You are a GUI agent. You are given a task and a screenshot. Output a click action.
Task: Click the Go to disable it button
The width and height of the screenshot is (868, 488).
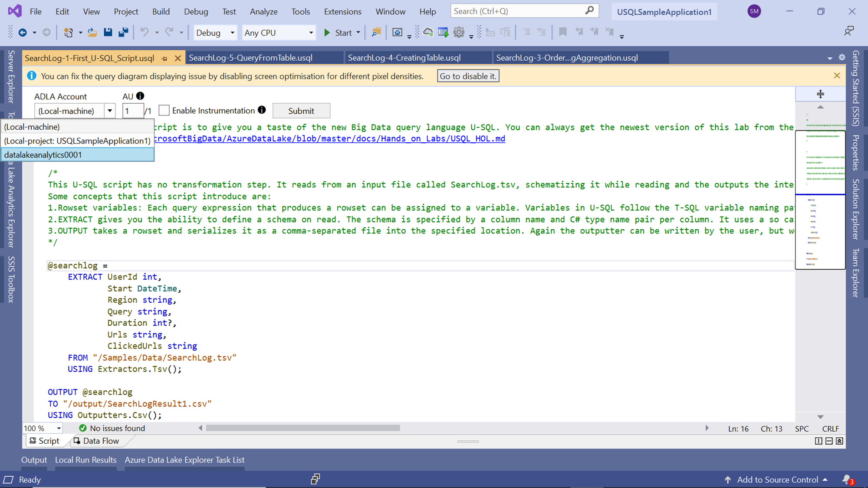(468, 76)
